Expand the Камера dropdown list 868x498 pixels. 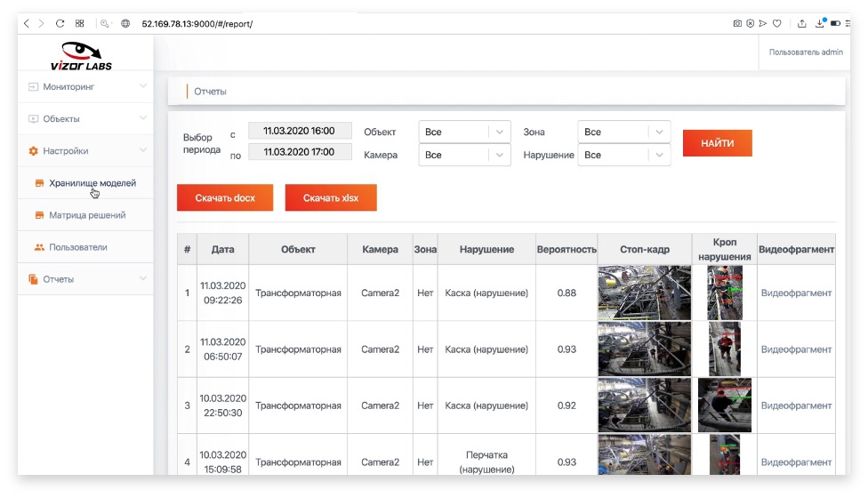tap(464, 155)
